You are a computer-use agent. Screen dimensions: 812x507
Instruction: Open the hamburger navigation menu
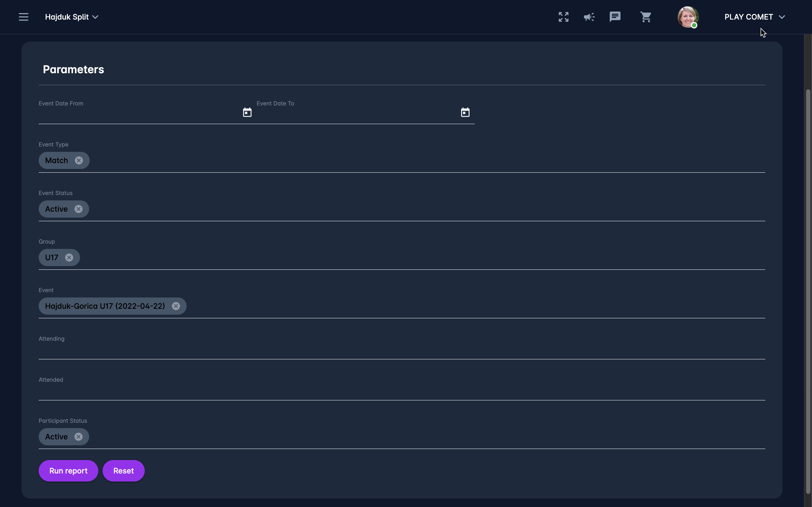[23, 17]
